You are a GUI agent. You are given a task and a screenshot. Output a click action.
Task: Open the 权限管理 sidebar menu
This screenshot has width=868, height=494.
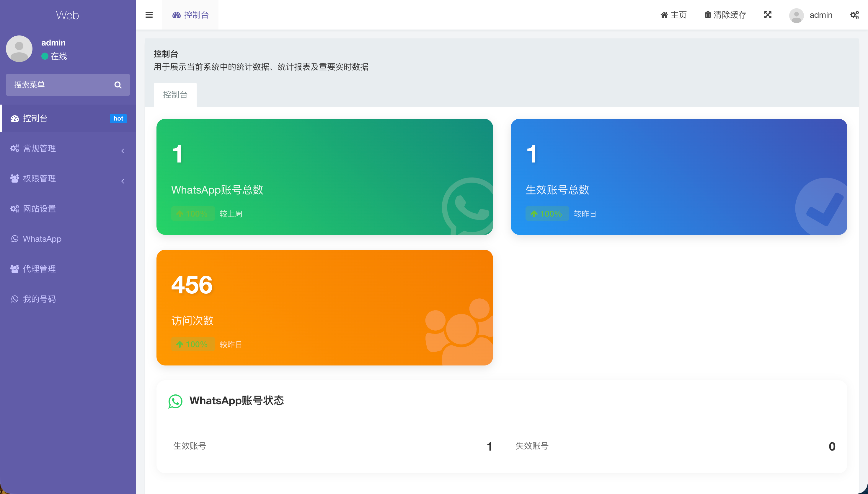click(x=68, y=178)
